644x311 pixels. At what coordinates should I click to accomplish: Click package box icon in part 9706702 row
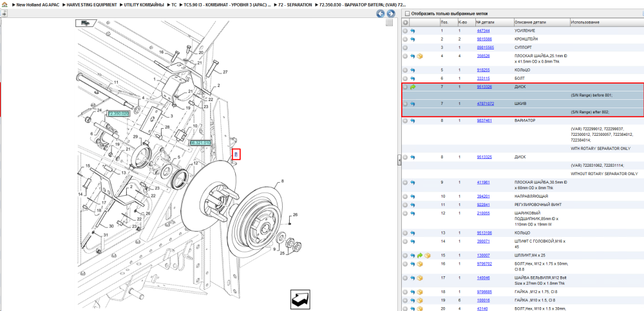[x=420, y=264]
